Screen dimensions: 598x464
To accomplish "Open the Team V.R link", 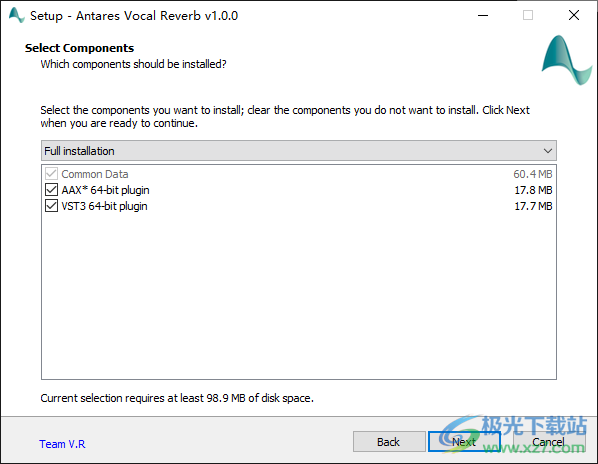I will (x=62, y=444).
